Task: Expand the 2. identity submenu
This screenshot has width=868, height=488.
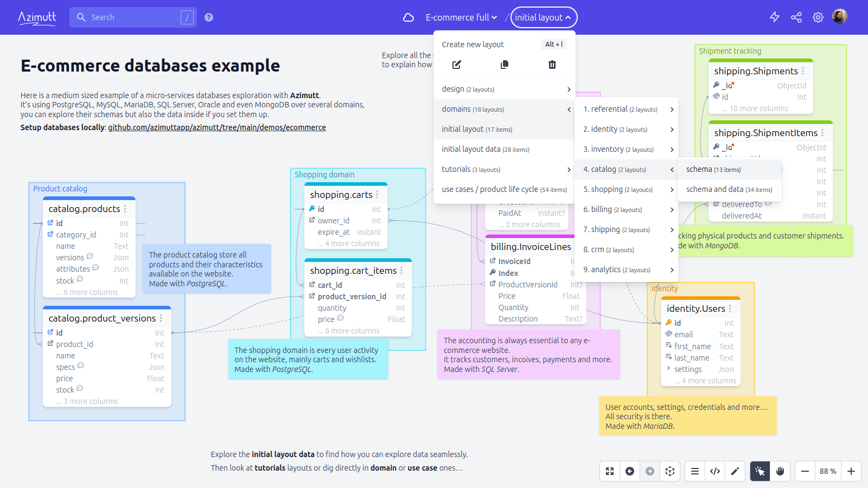Action: pyautogui.click(x=627, y=129)
